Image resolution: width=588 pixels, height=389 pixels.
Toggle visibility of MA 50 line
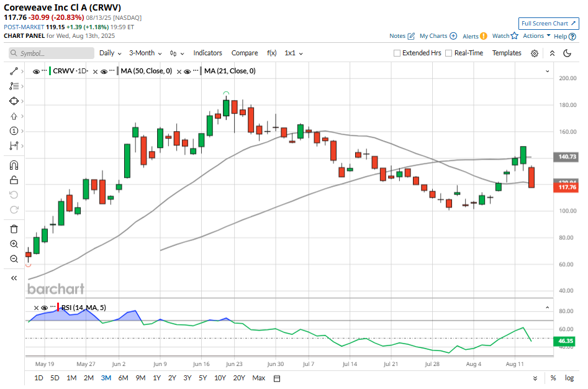pyautogui.click(x=104, y=71)
